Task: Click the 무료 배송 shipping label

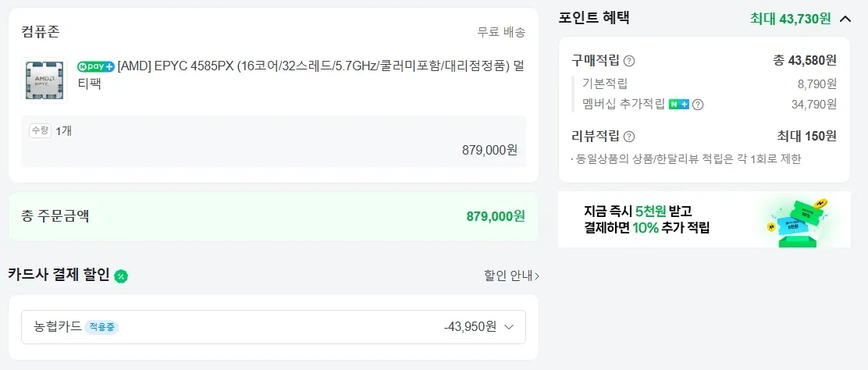Action: [x=502, y=32]
